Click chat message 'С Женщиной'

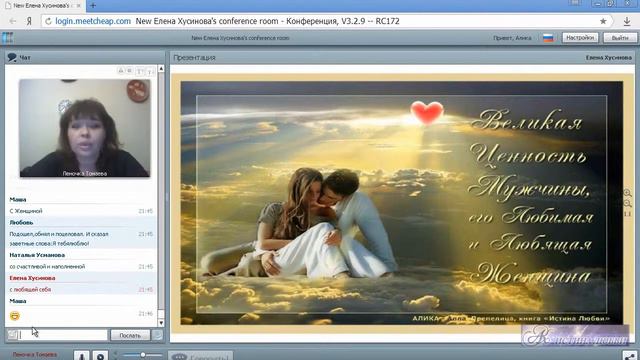(26, 211)
